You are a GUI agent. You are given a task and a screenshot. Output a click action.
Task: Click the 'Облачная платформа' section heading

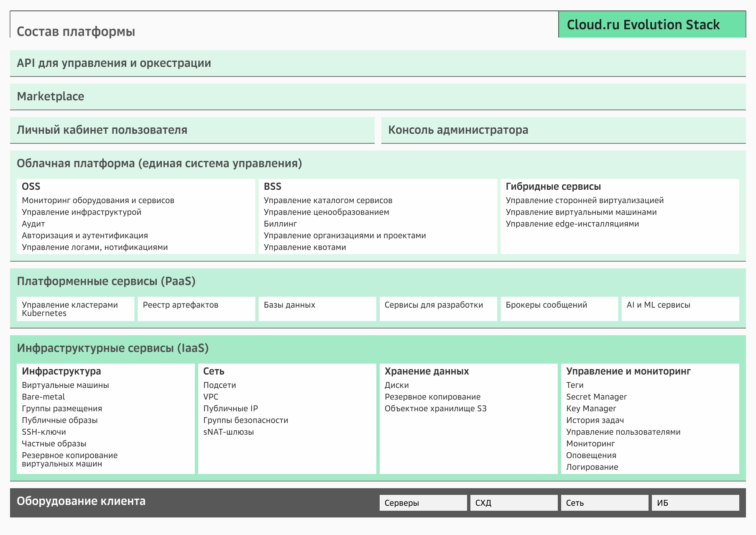coord(159,163)
